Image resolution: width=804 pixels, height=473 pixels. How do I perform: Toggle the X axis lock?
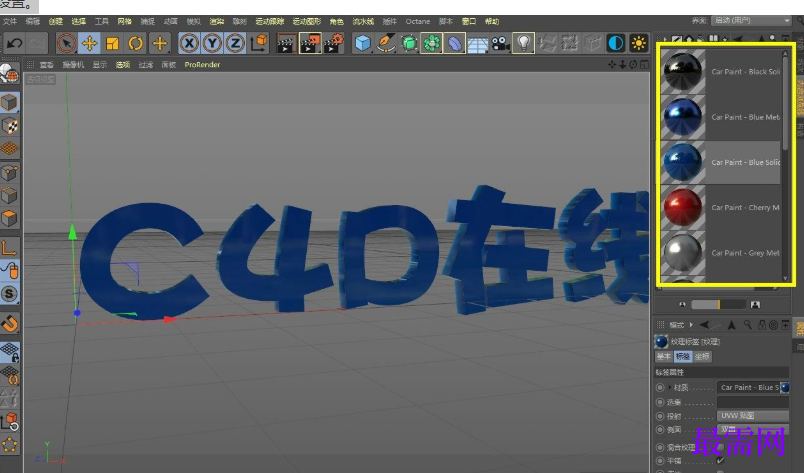(x=189, y=43)
